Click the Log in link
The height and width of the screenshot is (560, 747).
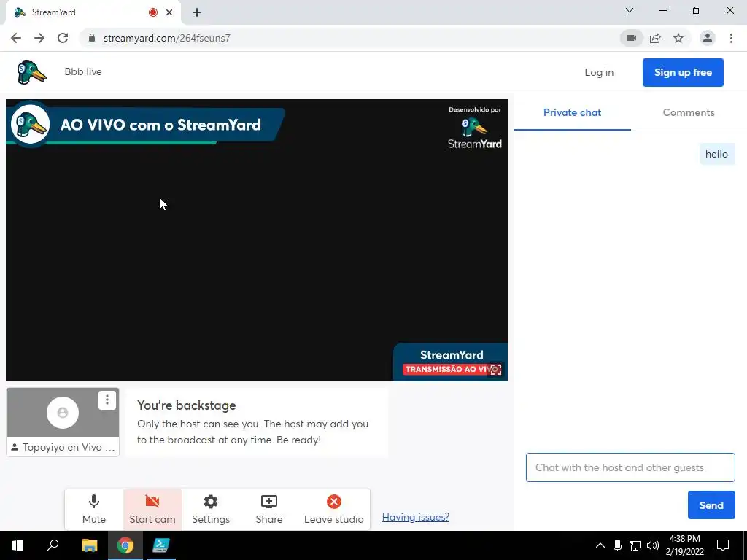[x=599, y=72]
